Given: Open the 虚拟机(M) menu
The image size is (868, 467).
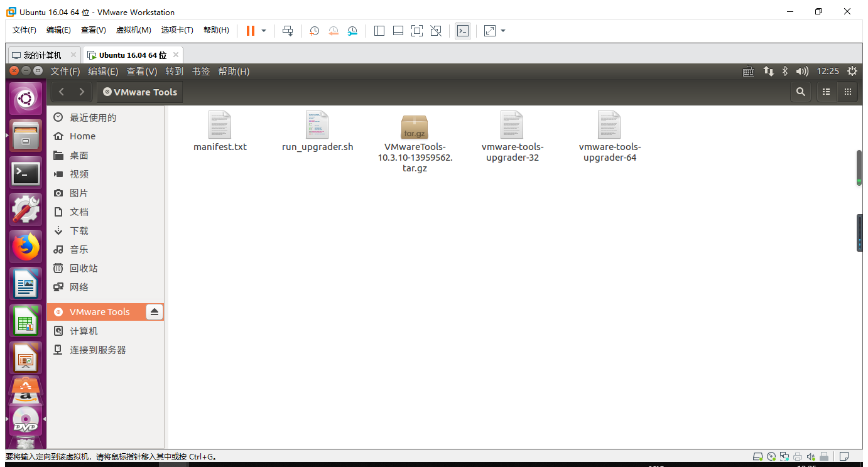Looking at the screenshot, I should point(134,30).
